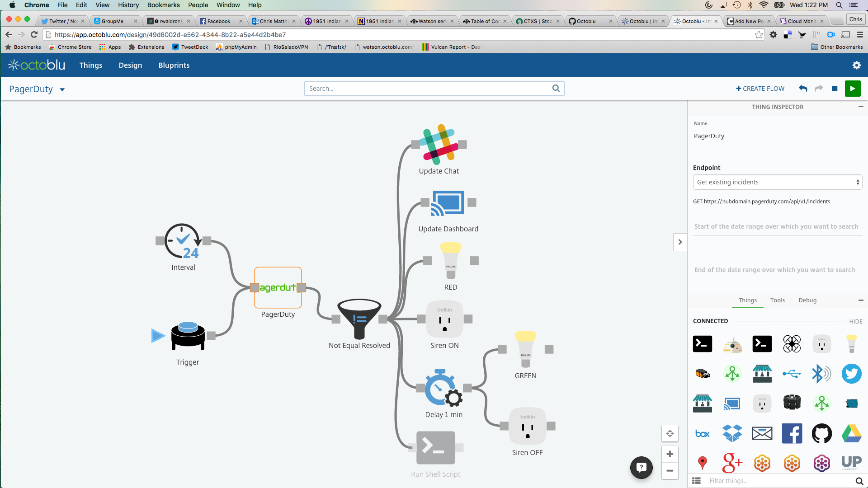Fire the Trigger node's blue play arrow
The height and width of the screenshot is (488, 868).
click(158, 336)
